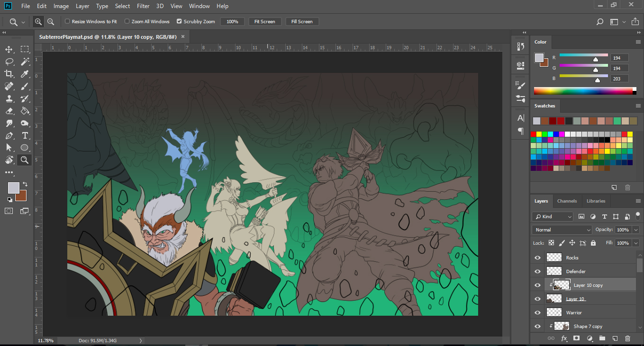Hide the Warrior layer
Screen dimensions: 644x346
(x=537, y=312)
